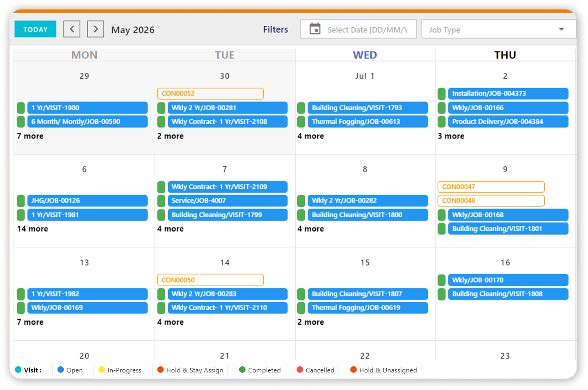Image resolution: width=588 pixels, height=390 pixels.
Task: Click the In-Progress status legend item
Action: [120, 370]
